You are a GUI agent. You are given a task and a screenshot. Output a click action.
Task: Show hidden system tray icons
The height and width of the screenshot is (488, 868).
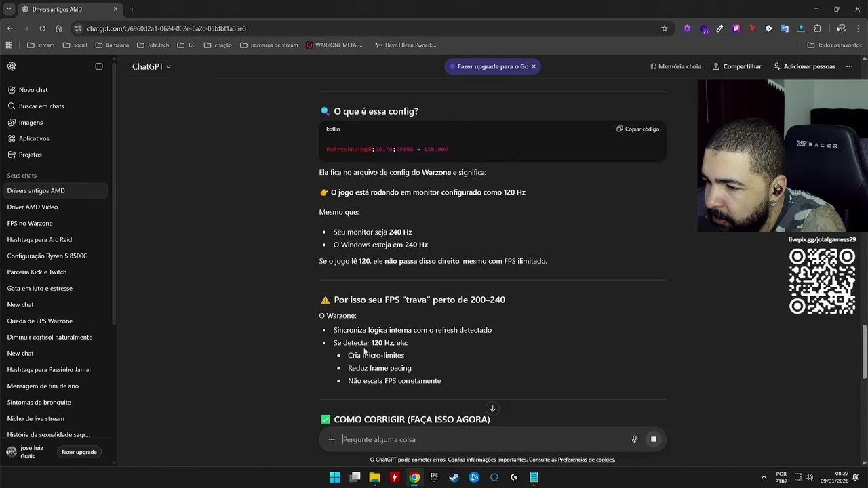(764, 477)
